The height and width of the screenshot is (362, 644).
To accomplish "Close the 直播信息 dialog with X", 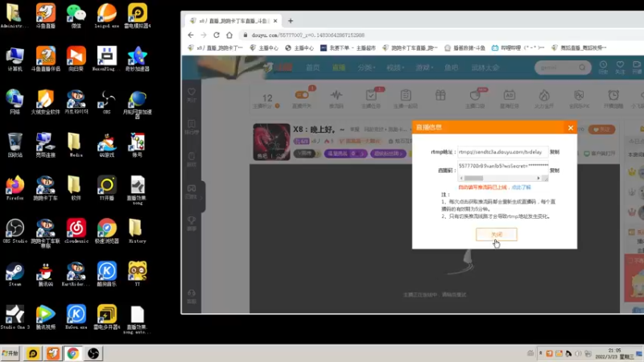I will [x=571, y=128].
